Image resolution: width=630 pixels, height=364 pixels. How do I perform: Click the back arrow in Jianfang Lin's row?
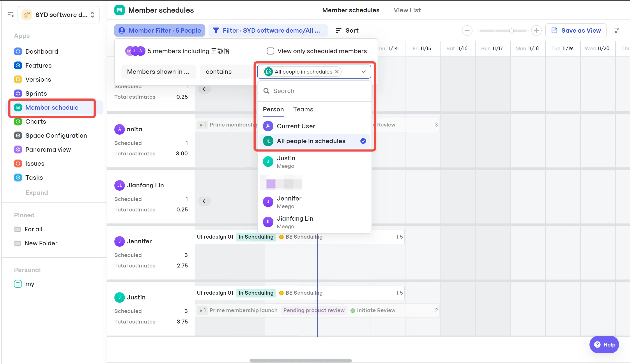point(205,201)
